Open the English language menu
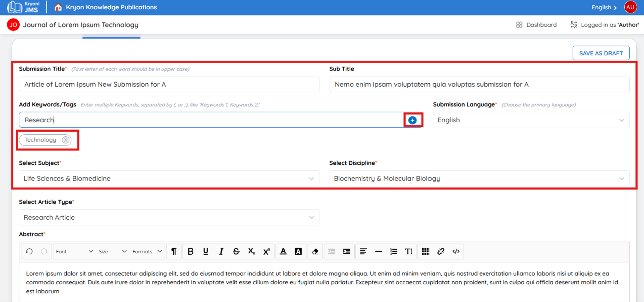This screenshot has width=644, height=302. (604, 7)
